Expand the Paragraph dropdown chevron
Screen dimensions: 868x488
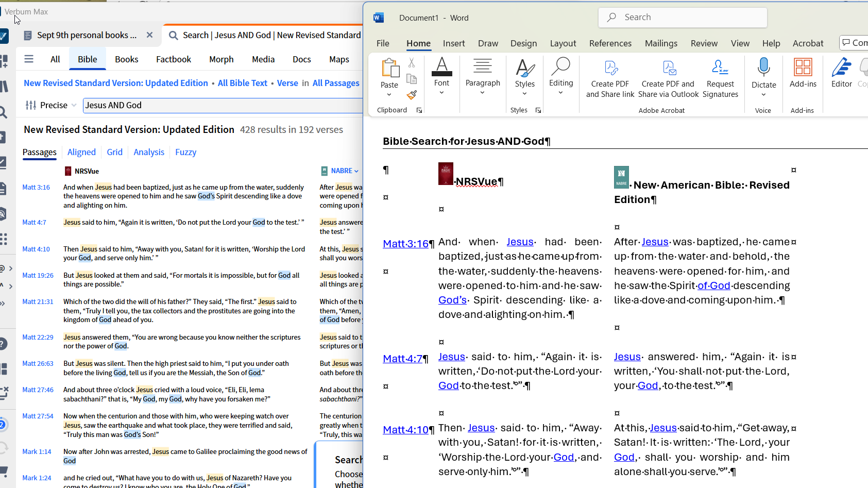pos(483,93)
